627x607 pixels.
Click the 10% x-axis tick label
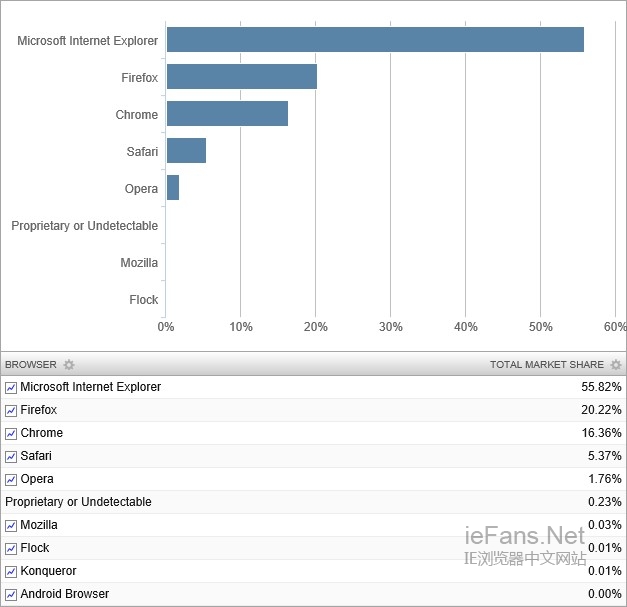coord(241,327)
